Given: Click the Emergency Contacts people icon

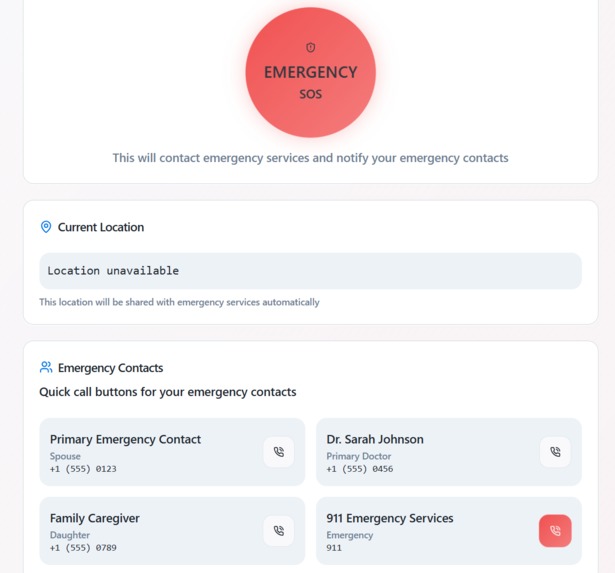Looking at the screenshot, I should click(x=46, y=367).
